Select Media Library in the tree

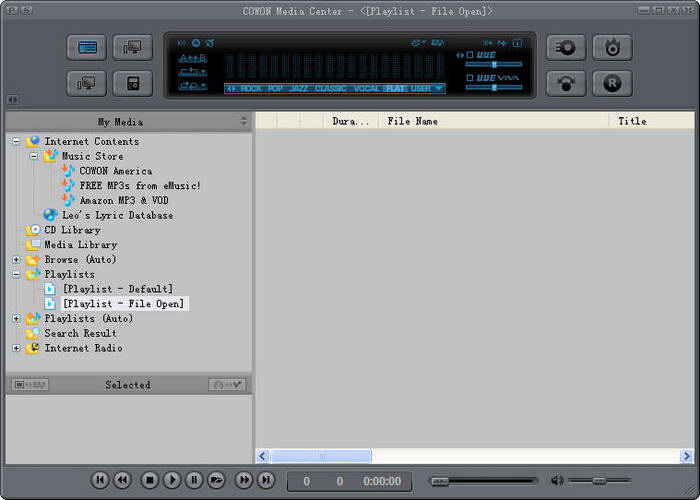81,245
